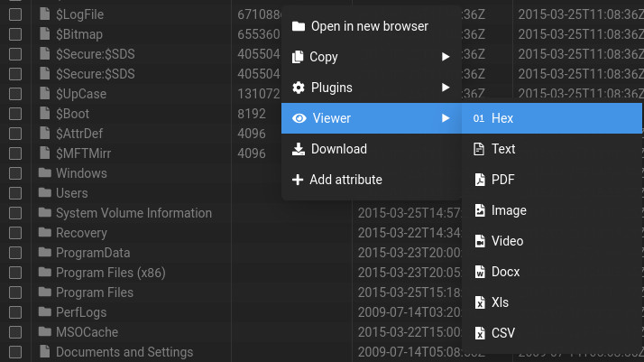Open the System Volume Information folder
The image size is (644, 362).
(133, 213)
